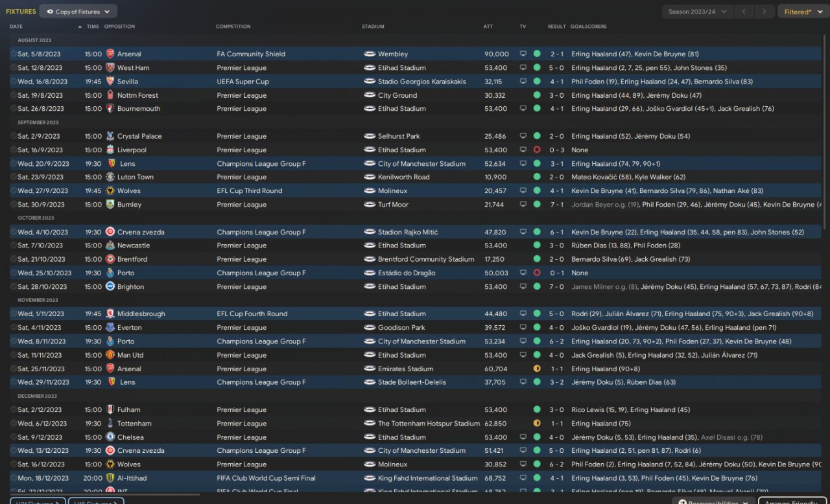Click the red loss indicator in the Liverpool row
Screen dimensions: 830x504
(x=537, y=150)
